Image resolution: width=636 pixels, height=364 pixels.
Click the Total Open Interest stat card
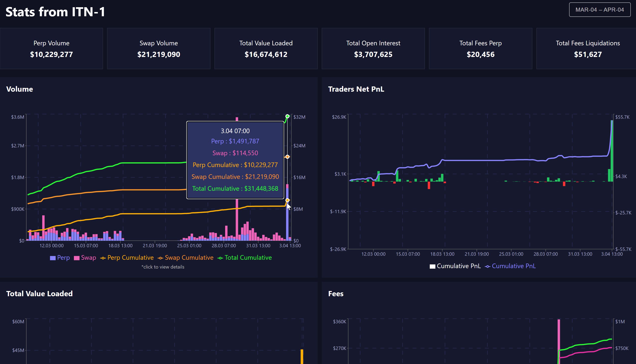click(373, 49)
